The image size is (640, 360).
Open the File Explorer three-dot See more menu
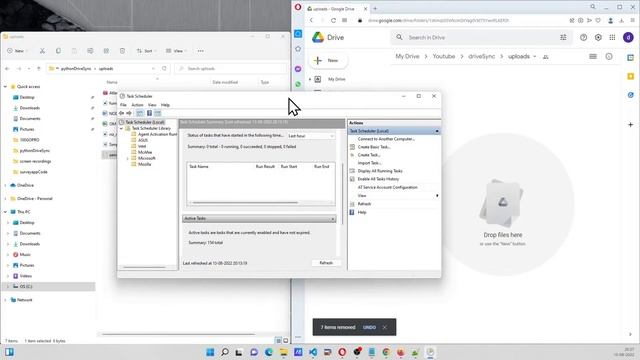pyautogui.click(x=200, y=51)
